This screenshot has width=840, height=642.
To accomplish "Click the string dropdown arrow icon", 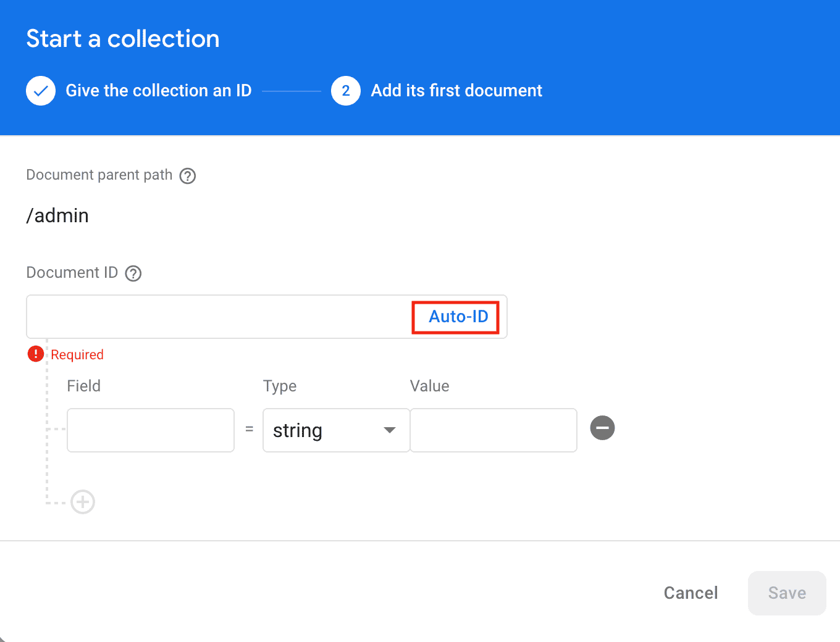I will (389, 430).
